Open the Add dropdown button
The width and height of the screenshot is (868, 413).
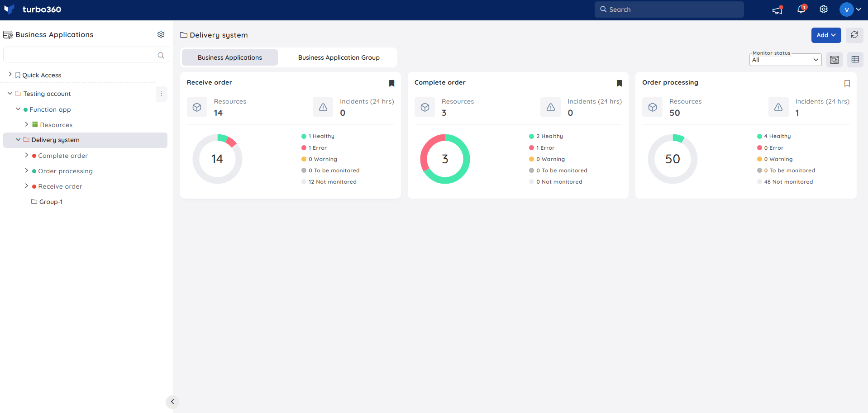826,35
